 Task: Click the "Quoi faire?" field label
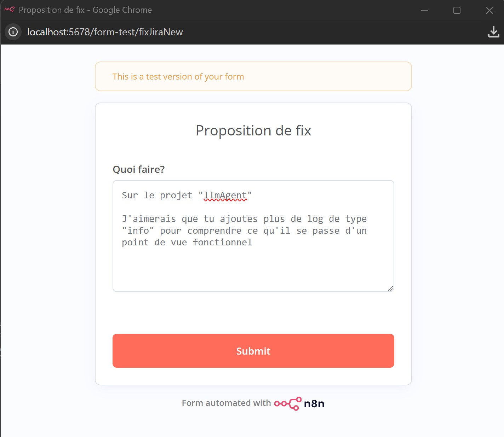click(139, 169)
